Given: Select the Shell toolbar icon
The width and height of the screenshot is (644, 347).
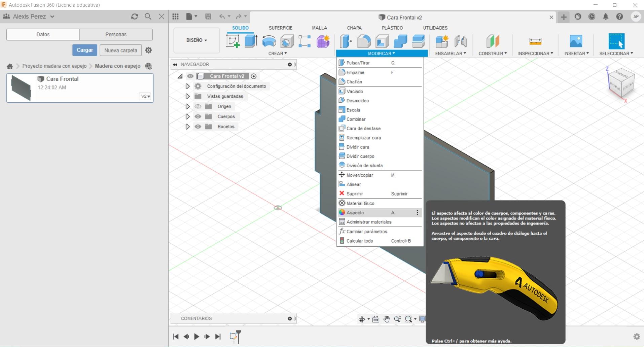Looking at the screenshot, I should (x=382, y=41).
